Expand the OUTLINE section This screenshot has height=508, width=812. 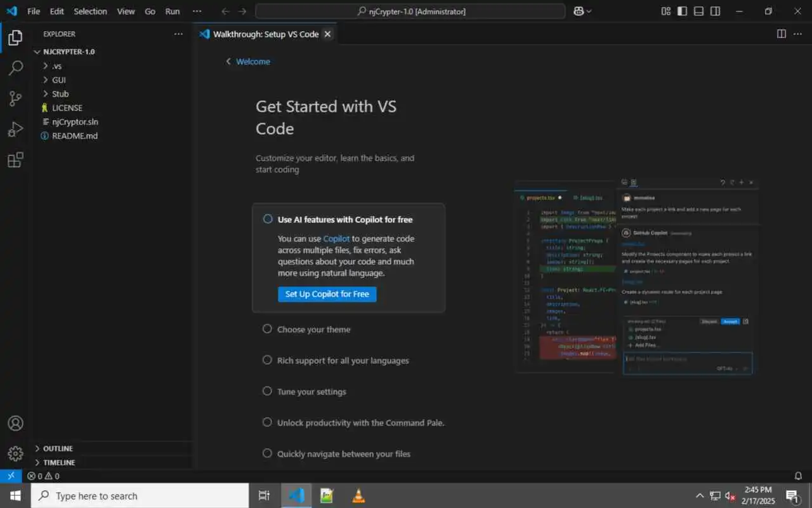(x=114, y=448)
